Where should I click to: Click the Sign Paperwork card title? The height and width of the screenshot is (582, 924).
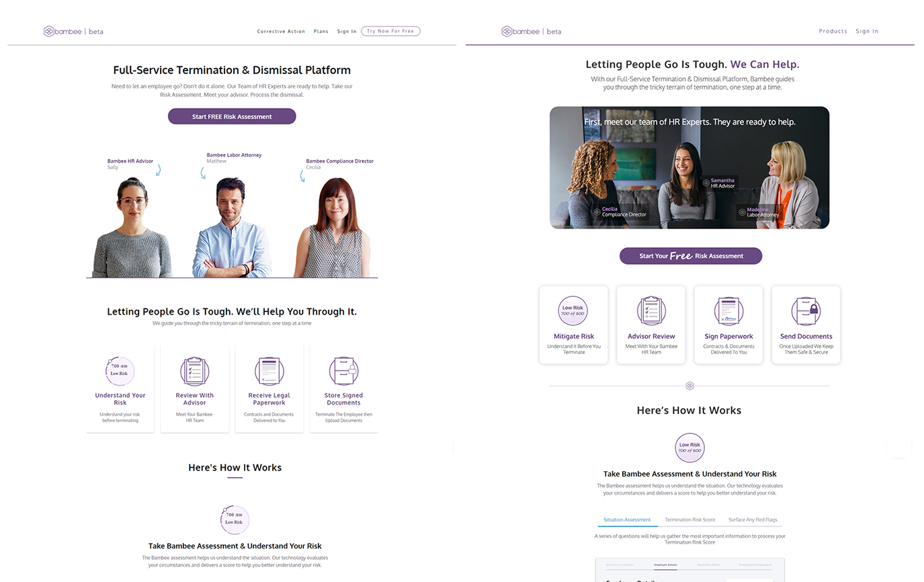pyautogui.click(x=729, y=336)
